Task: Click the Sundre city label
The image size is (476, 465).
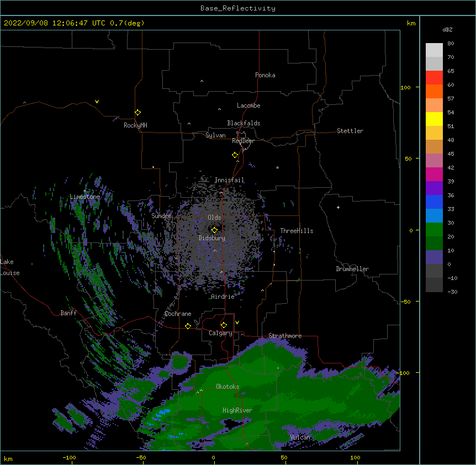Action: (161, 216)
